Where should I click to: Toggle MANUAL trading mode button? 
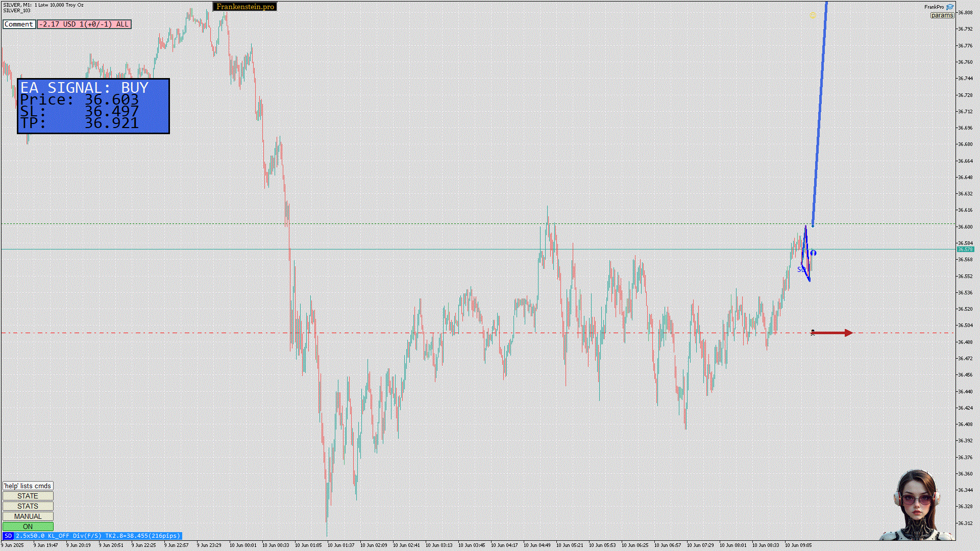tap(28, 516)
